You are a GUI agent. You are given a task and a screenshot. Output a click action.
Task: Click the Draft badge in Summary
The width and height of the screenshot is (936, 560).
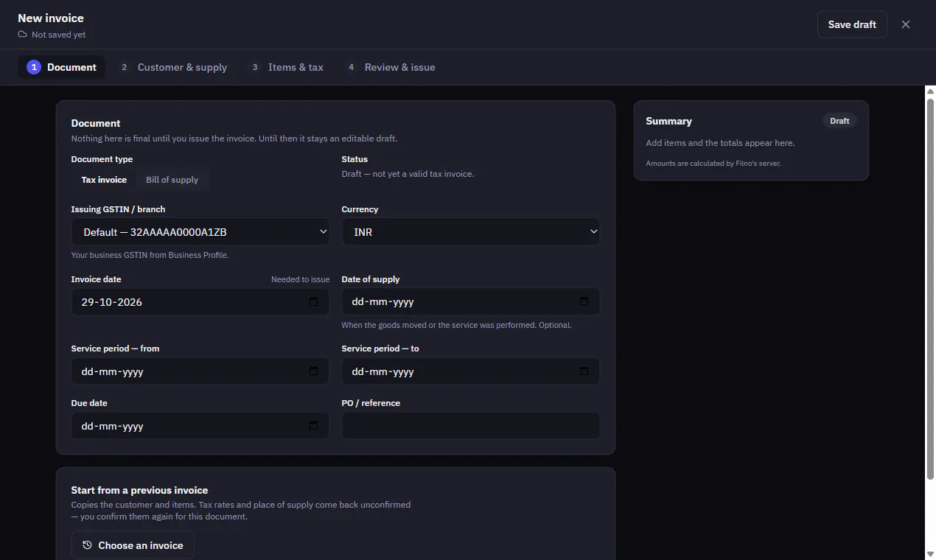pyautogui.click(x=839, y=121)
